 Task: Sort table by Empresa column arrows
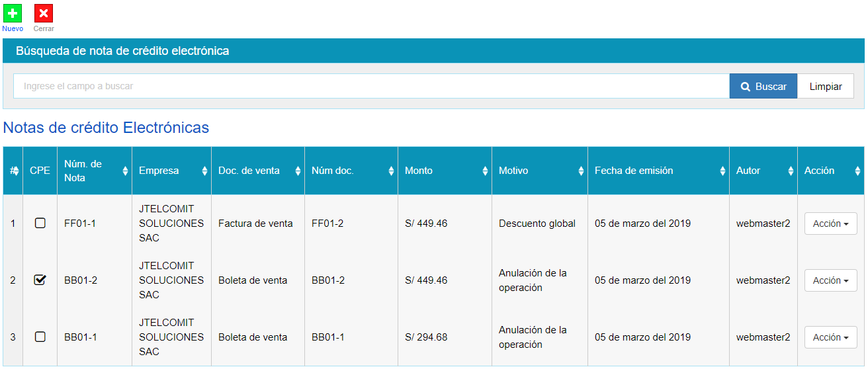[x=204, y=171]
